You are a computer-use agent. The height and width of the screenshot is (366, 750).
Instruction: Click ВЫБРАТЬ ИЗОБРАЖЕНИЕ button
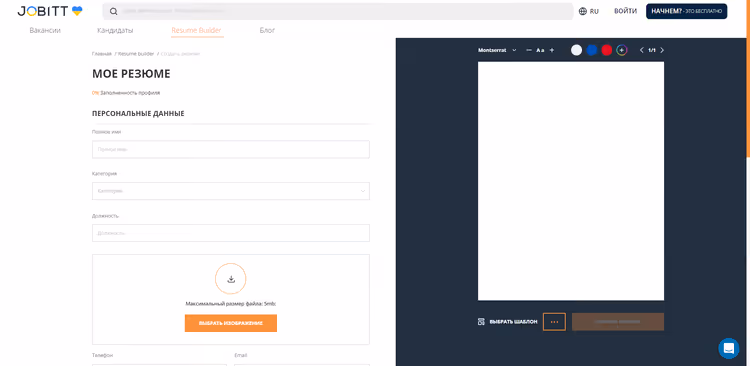click(x=231, y=323)
